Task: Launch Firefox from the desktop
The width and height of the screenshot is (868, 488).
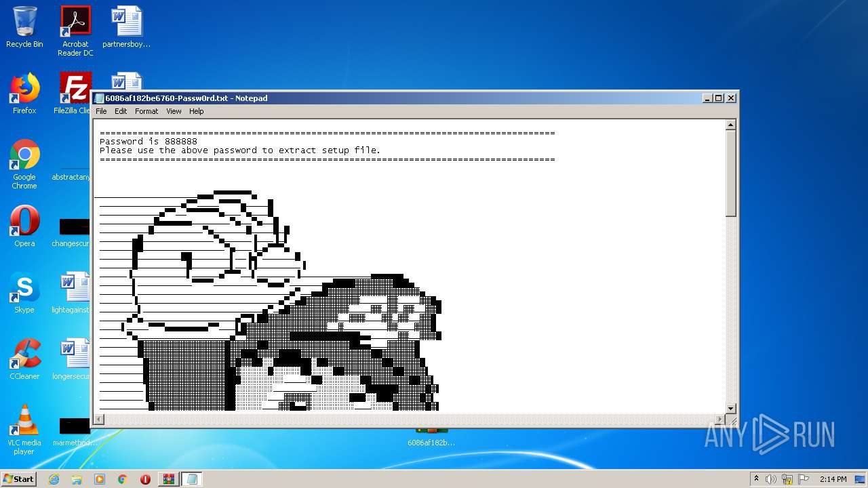Action: 24,94
